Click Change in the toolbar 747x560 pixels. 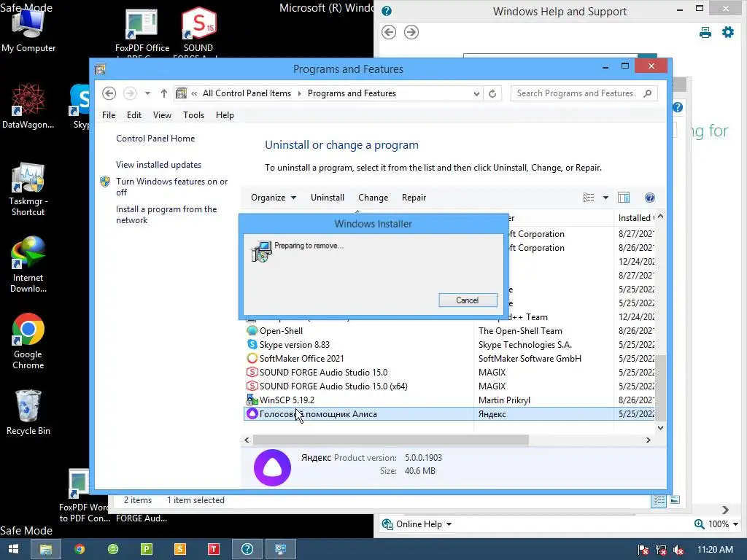point(373,198)
